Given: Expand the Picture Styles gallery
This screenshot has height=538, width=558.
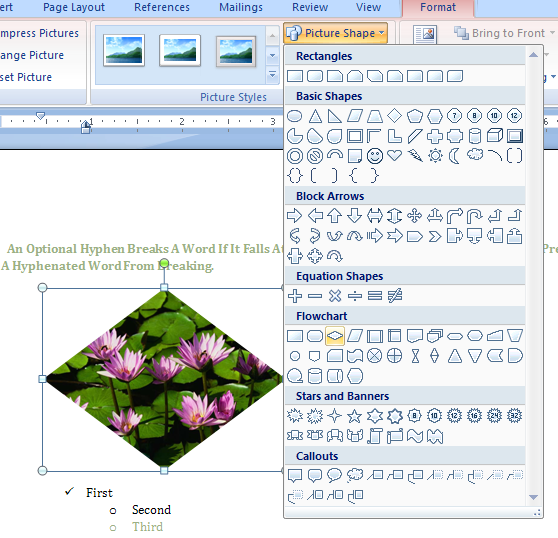Looking at the screenshot, I should 272,75.
